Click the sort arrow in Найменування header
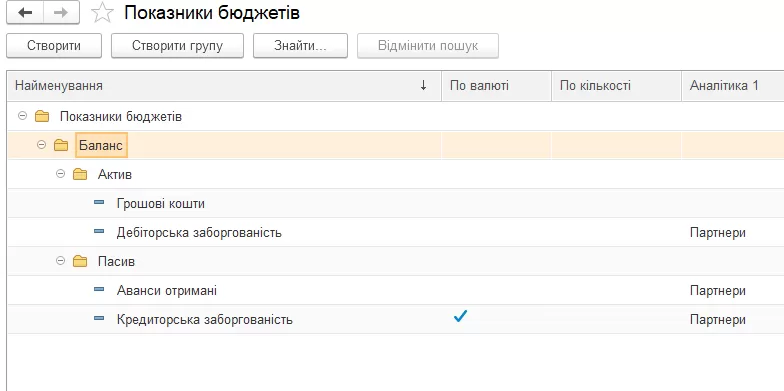Image resolution: width=784 pixels, height=391 pixels. tap(424, 86)
